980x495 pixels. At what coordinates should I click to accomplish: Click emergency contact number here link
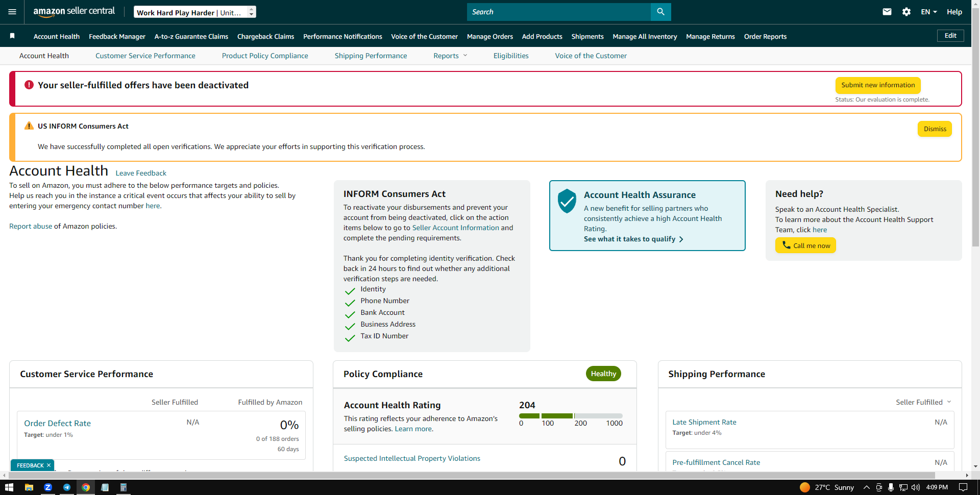coord(153,206)
